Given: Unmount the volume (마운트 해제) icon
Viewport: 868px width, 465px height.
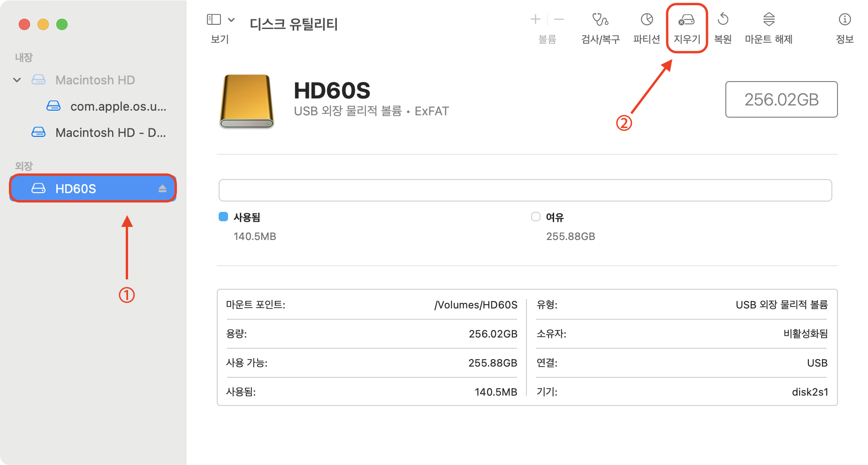Looking at the screenshot, I should tap(769, 19).
